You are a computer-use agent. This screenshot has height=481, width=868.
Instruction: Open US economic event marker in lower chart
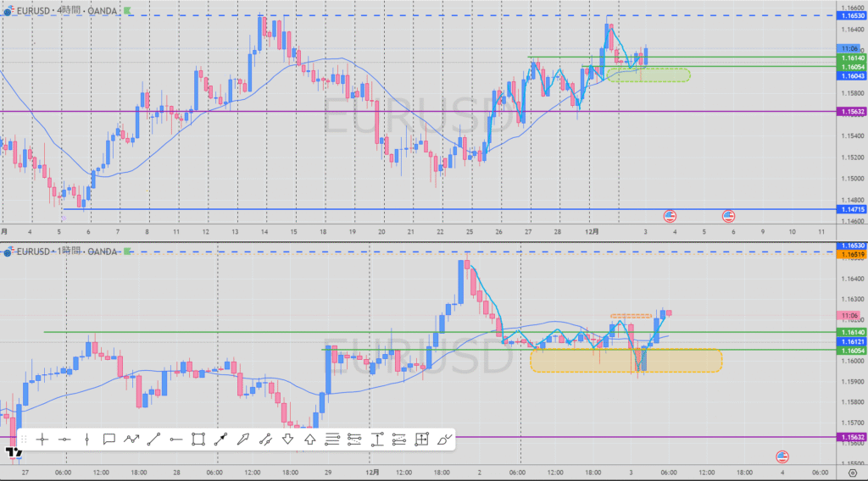(x=782, y=456)
